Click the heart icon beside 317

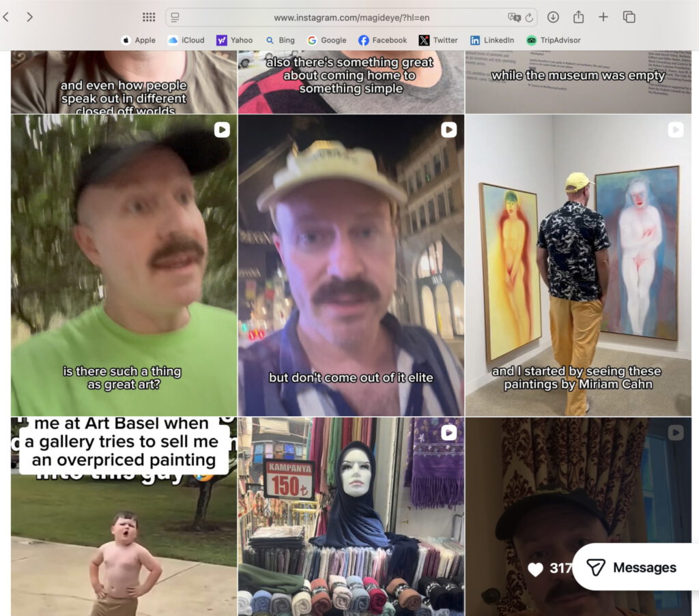tap(535, 569)
